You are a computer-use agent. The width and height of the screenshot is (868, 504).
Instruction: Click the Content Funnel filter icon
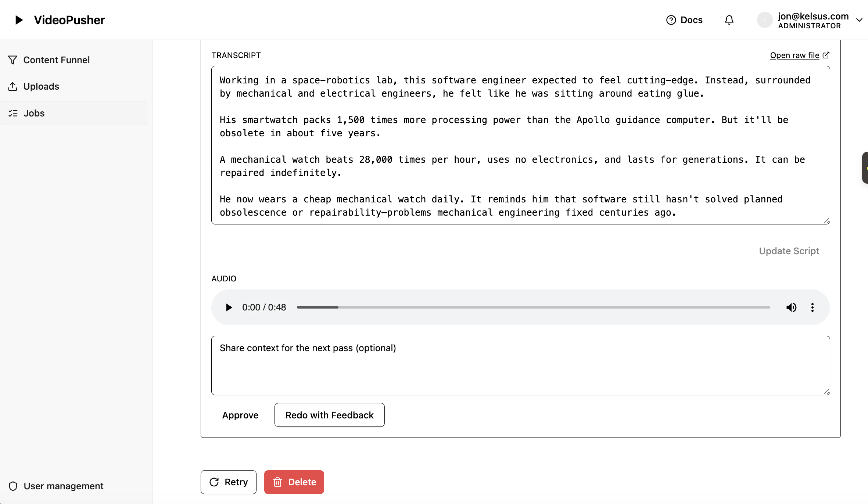(13, 60)
